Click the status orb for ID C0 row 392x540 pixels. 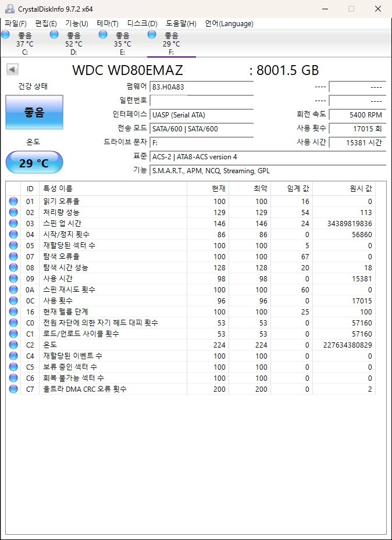13,323
